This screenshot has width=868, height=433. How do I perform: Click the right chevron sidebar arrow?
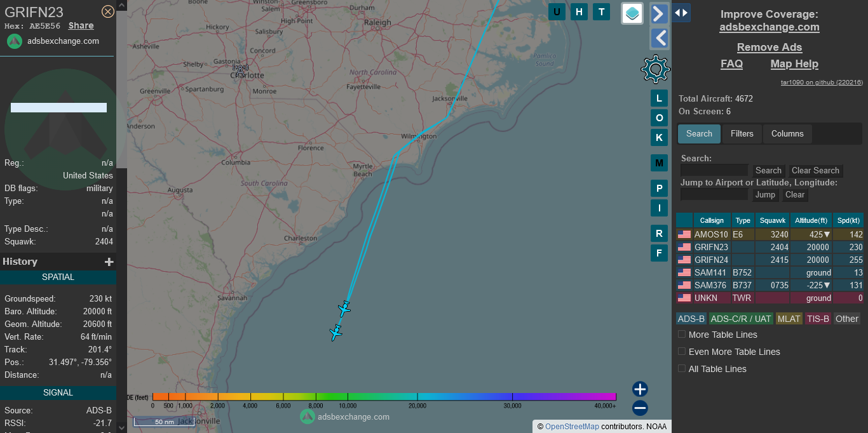[x=660, y=13]
